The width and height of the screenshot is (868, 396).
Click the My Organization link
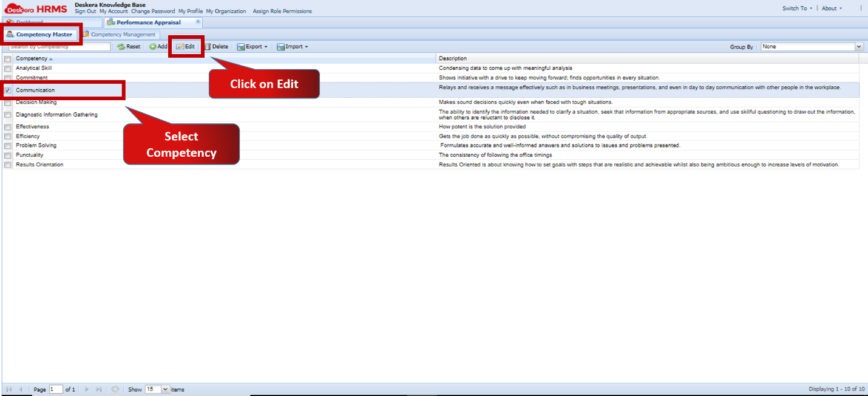click(x=226, y=11)
